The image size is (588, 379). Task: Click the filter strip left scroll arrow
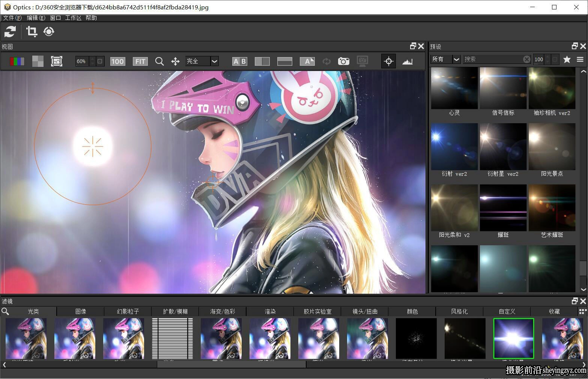pos(5,364)
